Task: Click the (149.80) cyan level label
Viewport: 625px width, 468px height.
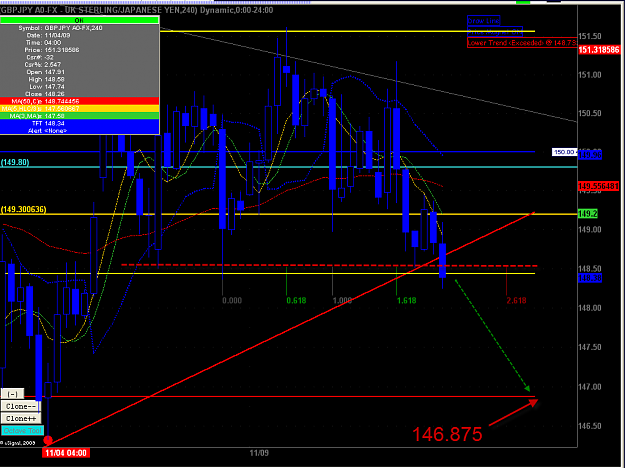Action: click(x=15, y=163)
